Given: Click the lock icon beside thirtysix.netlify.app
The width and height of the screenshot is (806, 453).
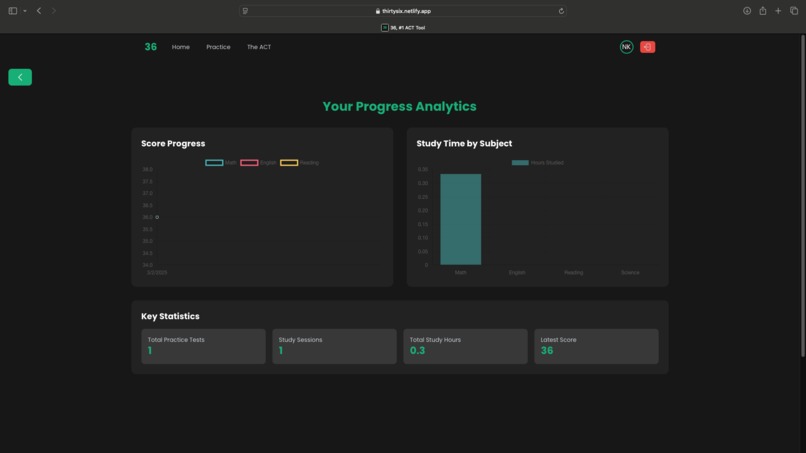Looking at the screenshot, I should click(378, 11).
